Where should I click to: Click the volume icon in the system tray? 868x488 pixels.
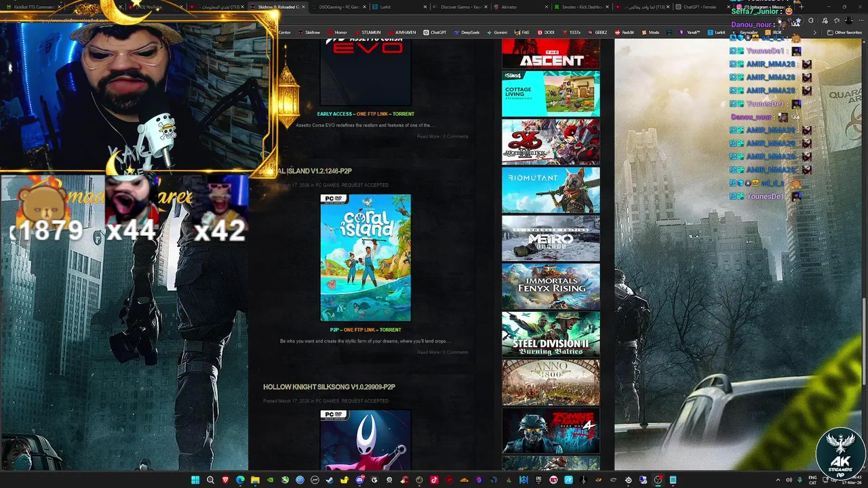click(x=789, y=480)
